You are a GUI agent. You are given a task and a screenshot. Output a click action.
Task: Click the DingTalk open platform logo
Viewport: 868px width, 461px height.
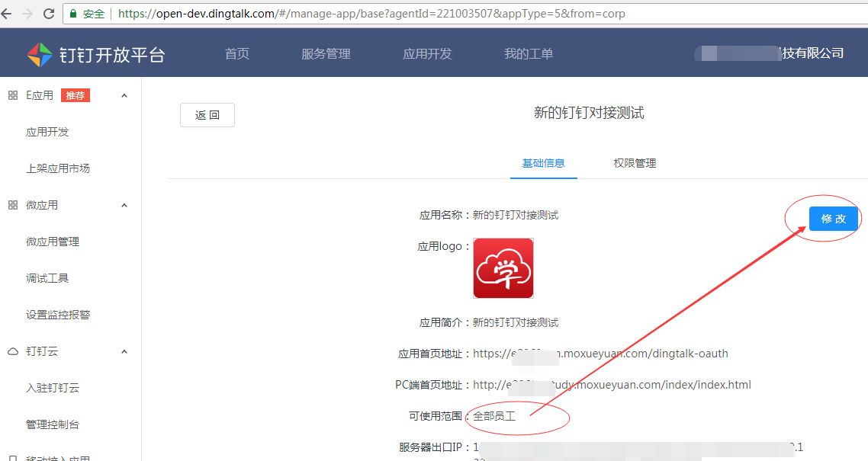pyautogui.click(x=40, y=55)
